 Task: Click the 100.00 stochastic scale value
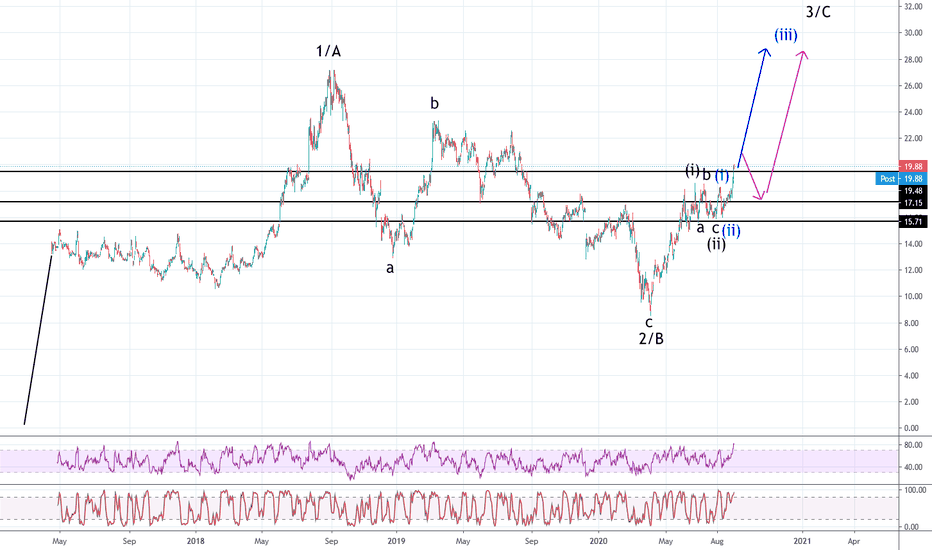pyautogui.click(x=914, y=491)
